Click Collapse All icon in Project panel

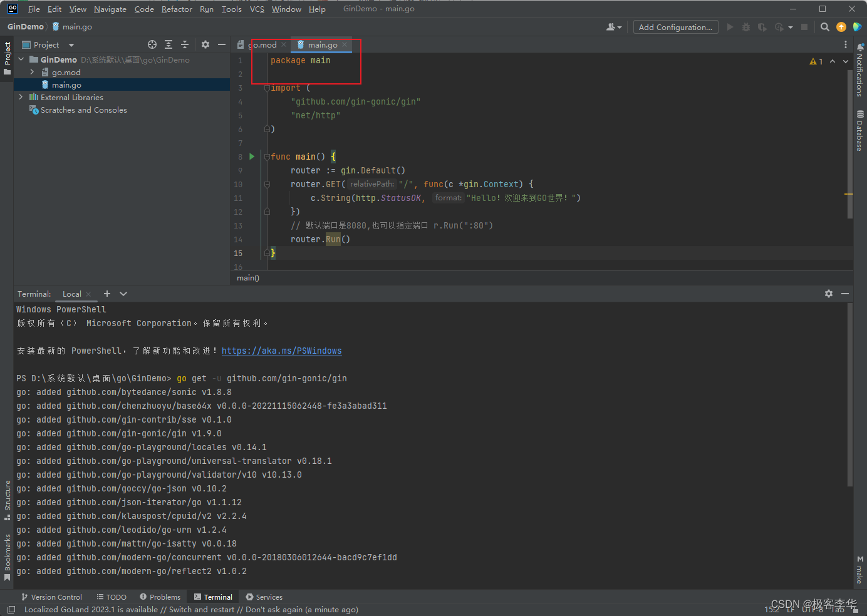point(185,44)
